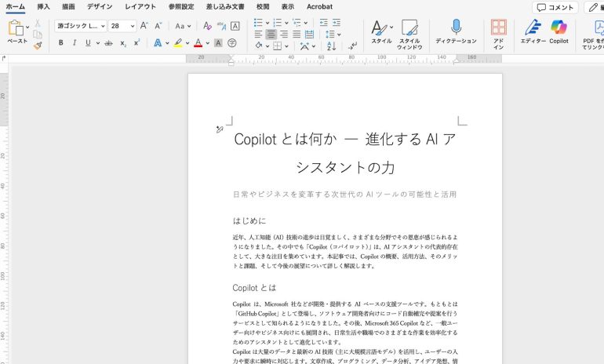604x364 pixels.
Task: Sort text with the A-Z sort icon
Action: pos(332,46)
